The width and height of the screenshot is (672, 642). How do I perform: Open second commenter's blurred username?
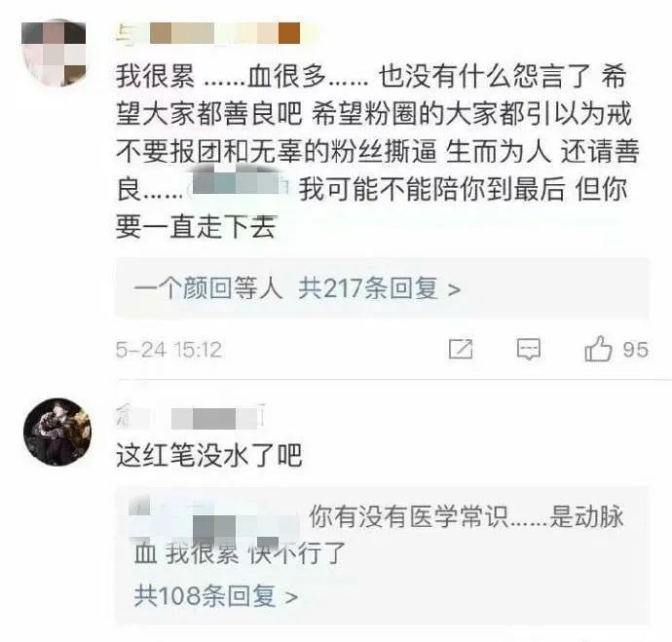coord(191,417)
